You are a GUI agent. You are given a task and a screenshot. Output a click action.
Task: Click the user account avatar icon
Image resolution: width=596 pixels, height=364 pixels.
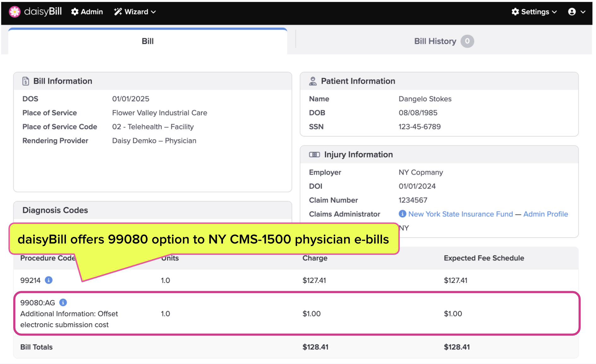coord(572,12)
